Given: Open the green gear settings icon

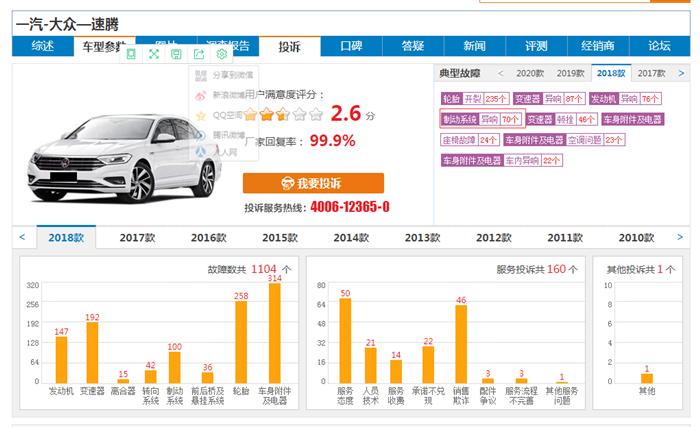Looking at the screenshot, I should pos(221,54).
